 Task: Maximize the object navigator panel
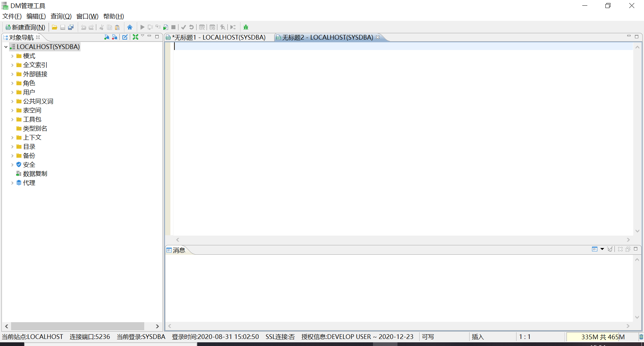pyautogui.click(x=157, y=37)
